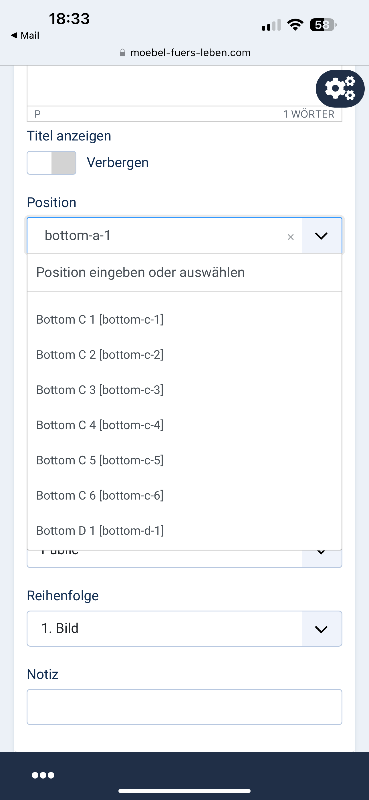The image size is (369, 800).
Task: Open the three-dots menu in bottom bar
Action: [x=43, y=776]
